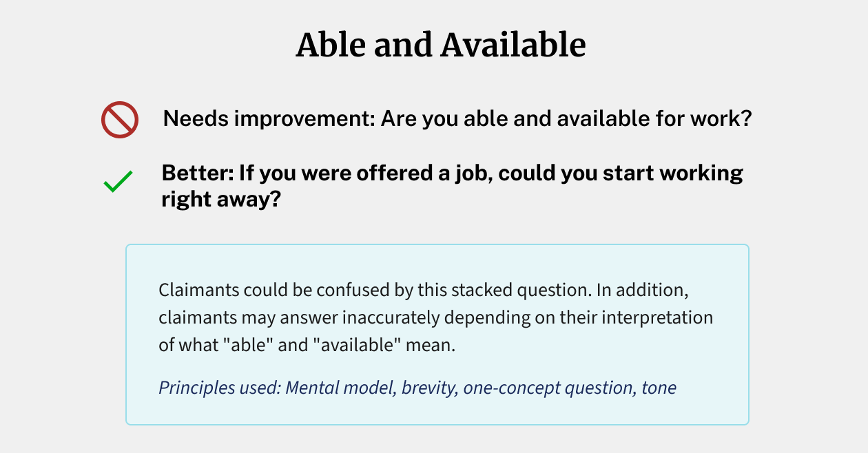Image resolution: width=868 pixels, height=453 pixels.
Task: Click the italic "Principles used:" label
Action: click(x=220, y=388)
